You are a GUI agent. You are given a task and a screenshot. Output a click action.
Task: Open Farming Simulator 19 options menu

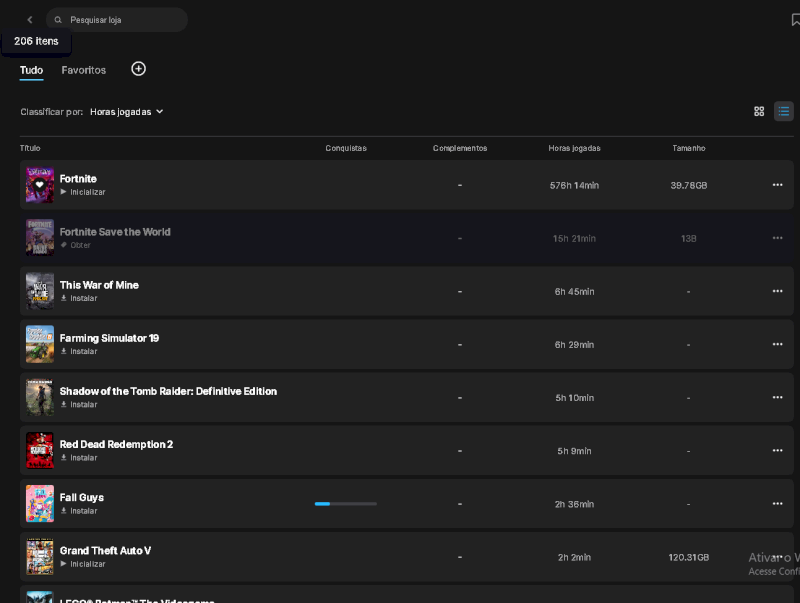point(777,344)
